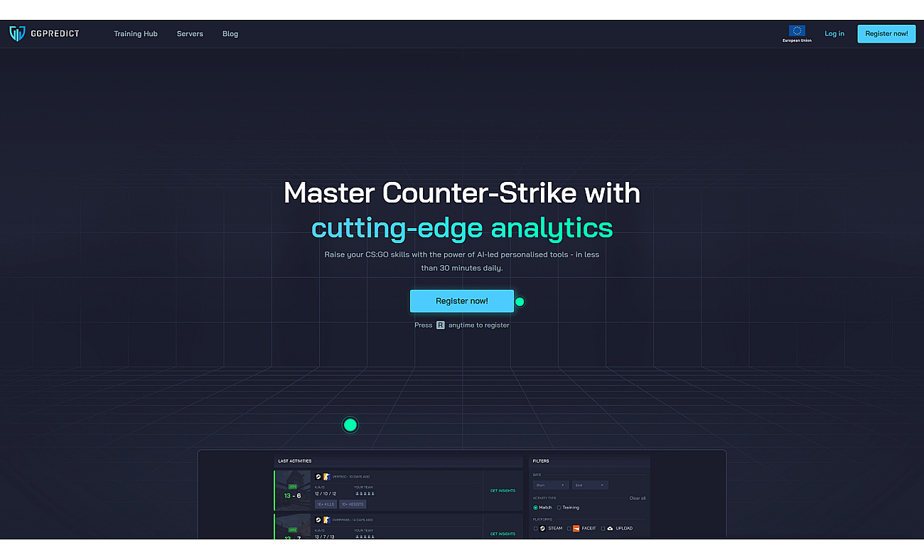This screenshot has width=924, height=560.
Task: Click the 'Last Activities' heading
Action: click(295, 461)
